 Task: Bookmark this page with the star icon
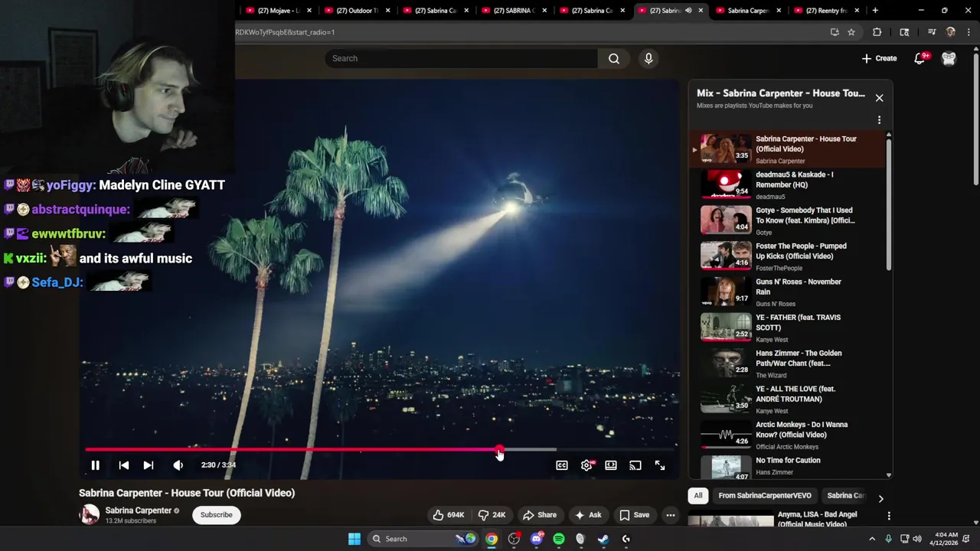coord(851,32)
